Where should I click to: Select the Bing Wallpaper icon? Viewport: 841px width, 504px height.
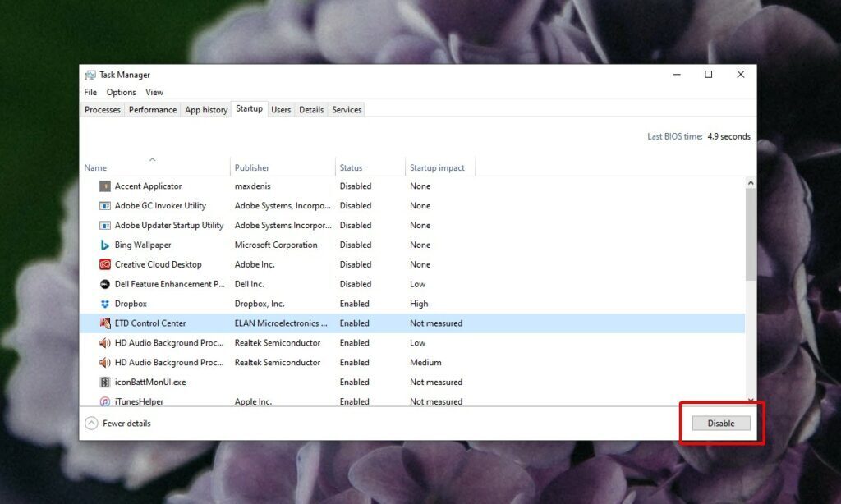pyautogui.click(x=105, y=245)
